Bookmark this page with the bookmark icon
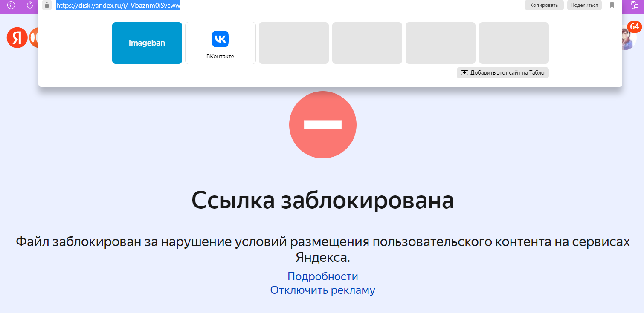Image resolution: width=644 pixels, height=313 pixels. click(612, 5)
